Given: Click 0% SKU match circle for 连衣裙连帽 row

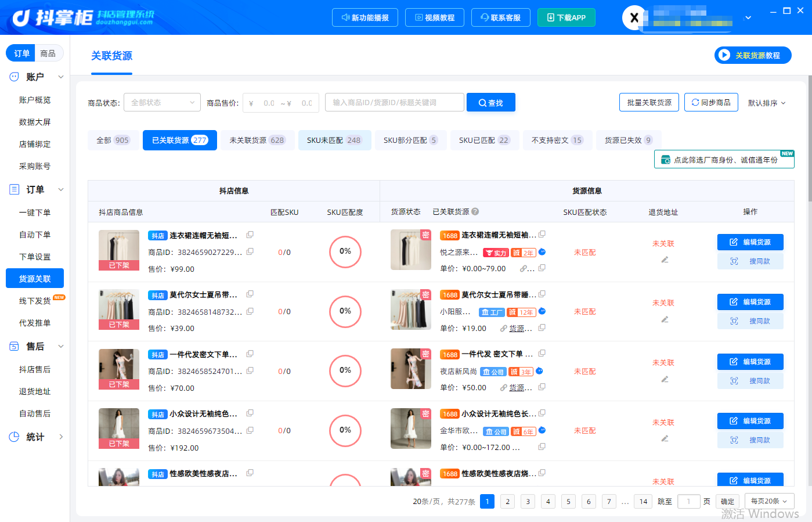Looking at the screenshot, I should [345, 251].
